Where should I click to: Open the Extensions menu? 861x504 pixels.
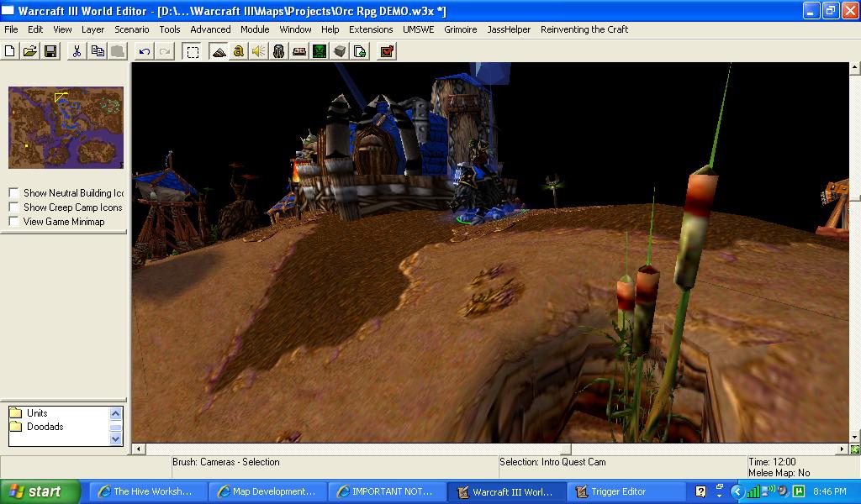pos(371,29)
